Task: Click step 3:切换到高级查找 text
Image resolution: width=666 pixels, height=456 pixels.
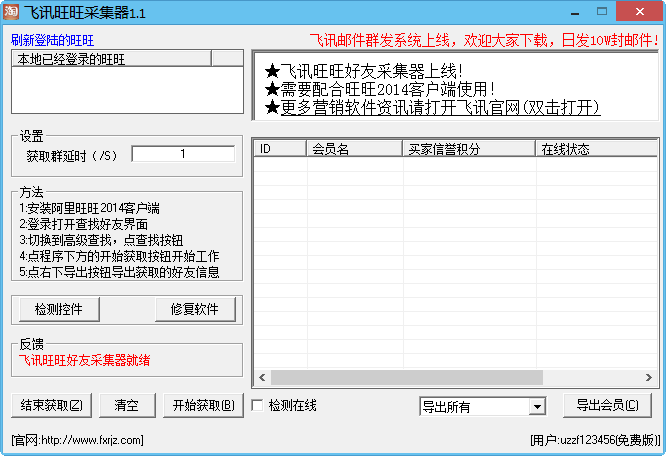Action: [x=101, y=240]
